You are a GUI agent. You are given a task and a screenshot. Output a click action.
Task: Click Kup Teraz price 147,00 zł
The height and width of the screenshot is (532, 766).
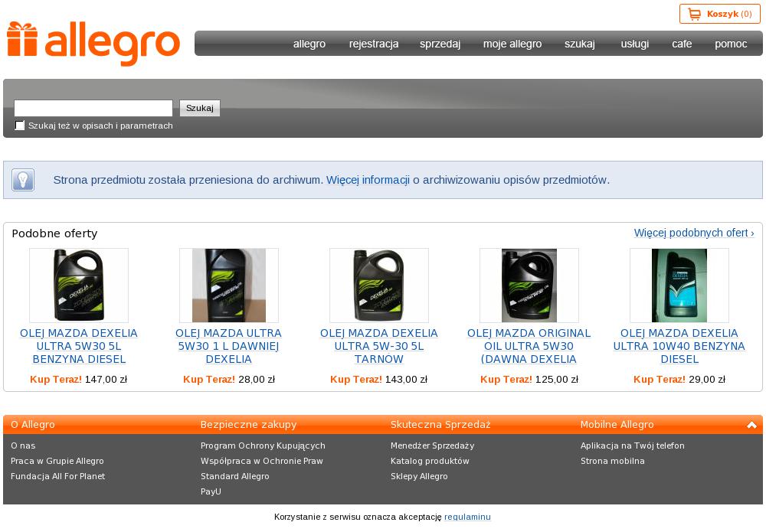point(79,379)
